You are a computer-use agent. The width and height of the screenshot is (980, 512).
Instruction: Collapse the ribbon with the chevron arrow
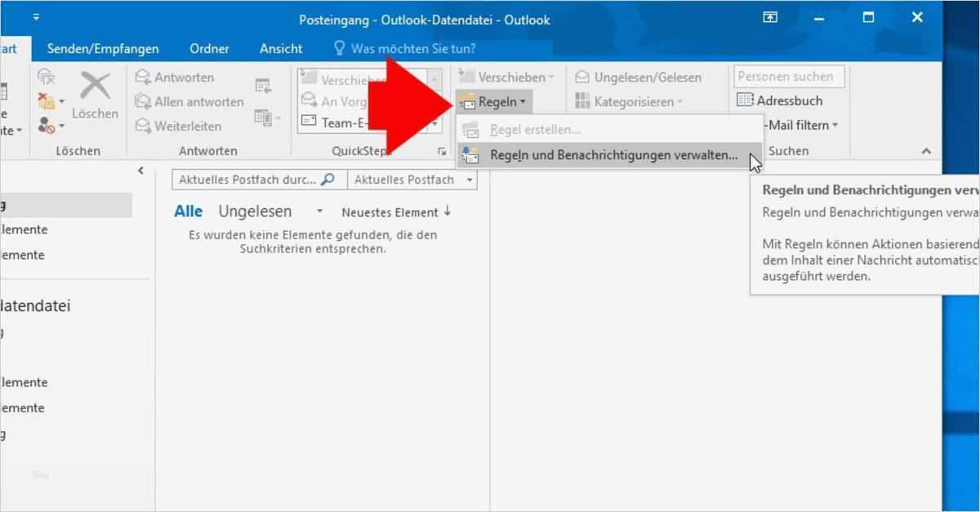[x=926, y=150]
